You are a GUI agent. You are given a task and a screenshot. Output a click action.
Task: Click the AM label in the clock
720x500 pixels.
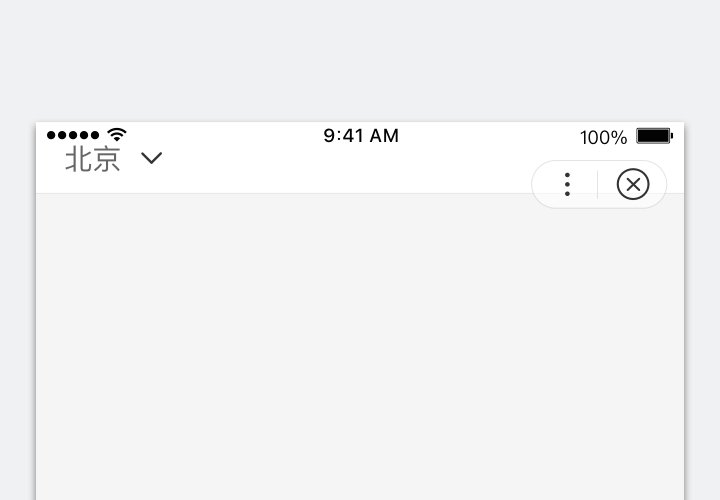[x=384, y=136]
